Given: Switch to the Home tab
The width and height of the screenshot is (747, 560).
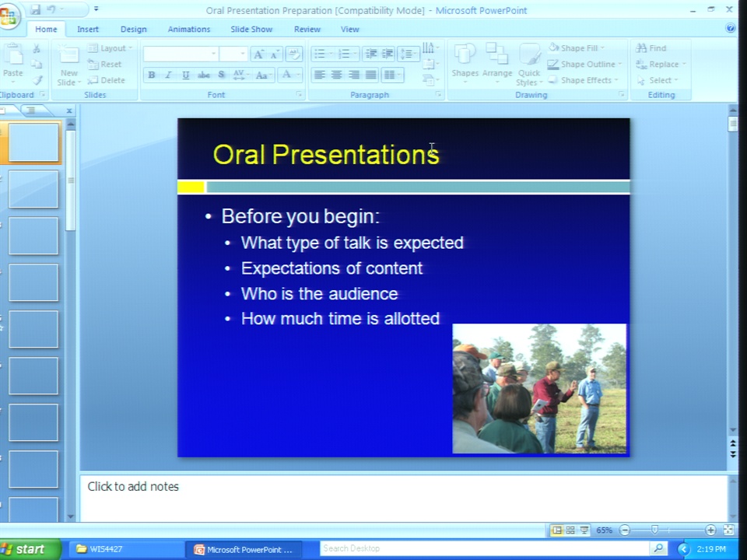Looking at the screenshot, I should click(x=46, y=29).
